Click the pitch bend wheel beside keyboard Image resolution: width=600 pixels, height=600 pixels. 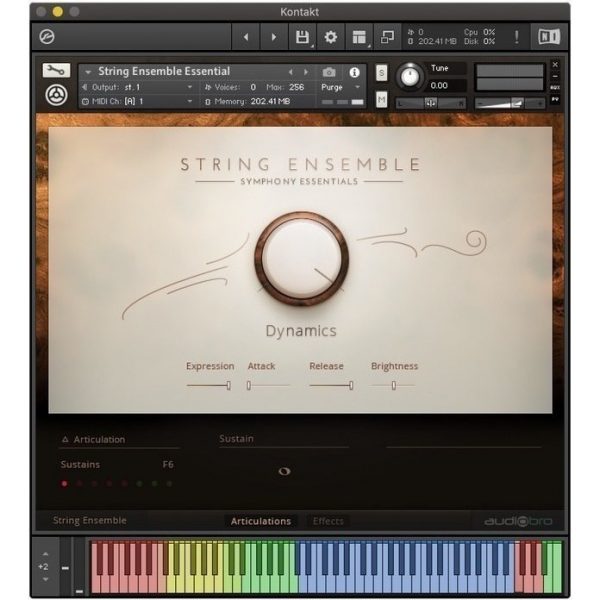[x=65, y=567]
